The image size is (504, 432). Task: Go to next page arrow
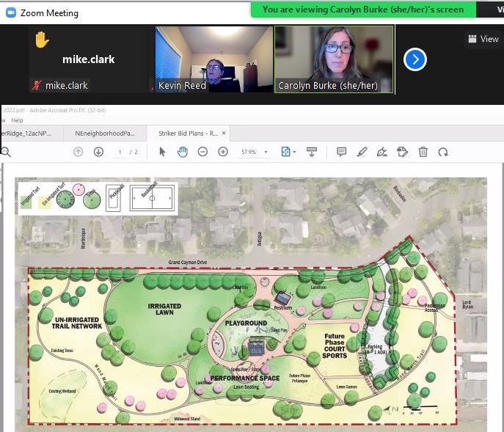(x=98, y=152)
